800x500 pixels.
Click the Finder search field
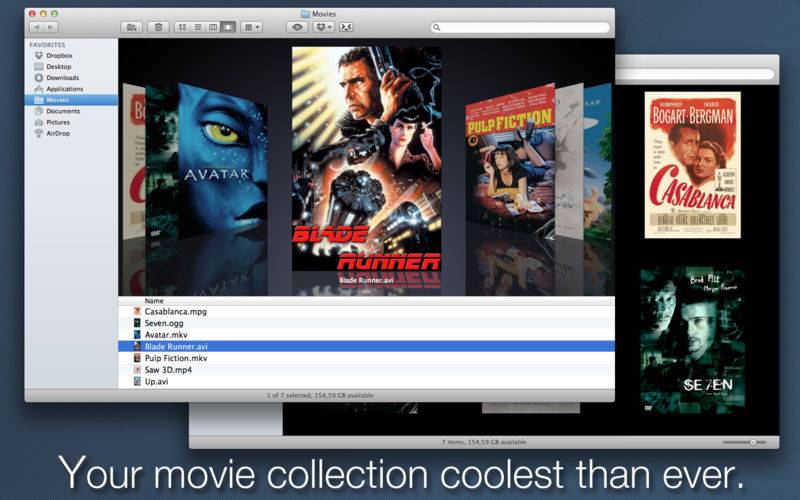click(520, 27)
